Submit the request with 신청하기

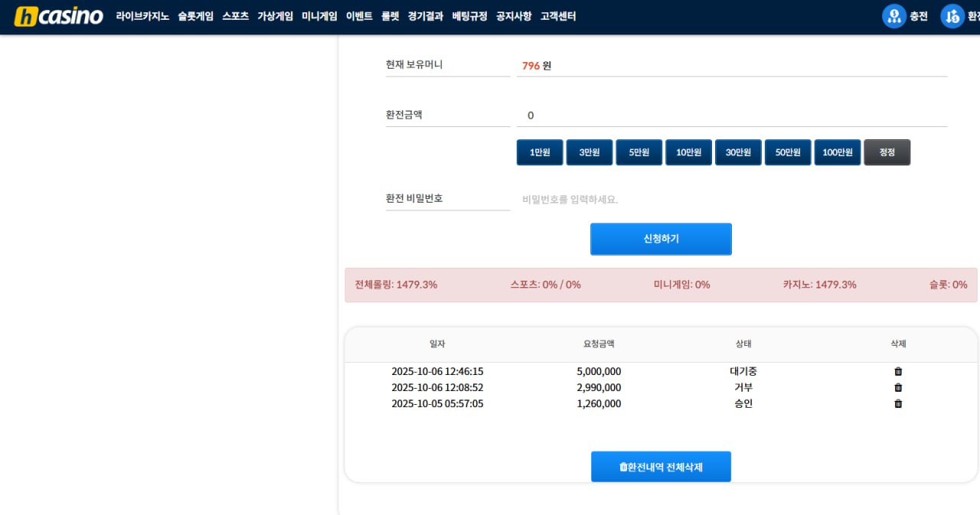(661, 239)
